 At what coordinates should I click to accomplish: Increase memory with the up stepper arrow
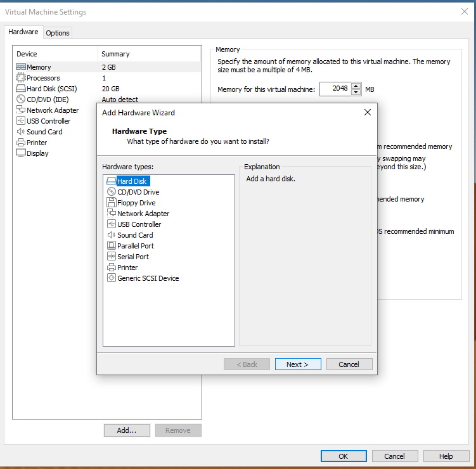coord(356,86)
